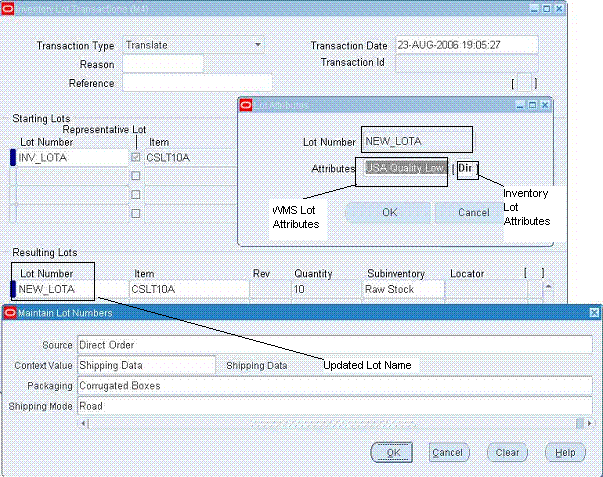Check the fourth Representative Lot checkbox
603x477 pixels.
(x=136, y=213)
